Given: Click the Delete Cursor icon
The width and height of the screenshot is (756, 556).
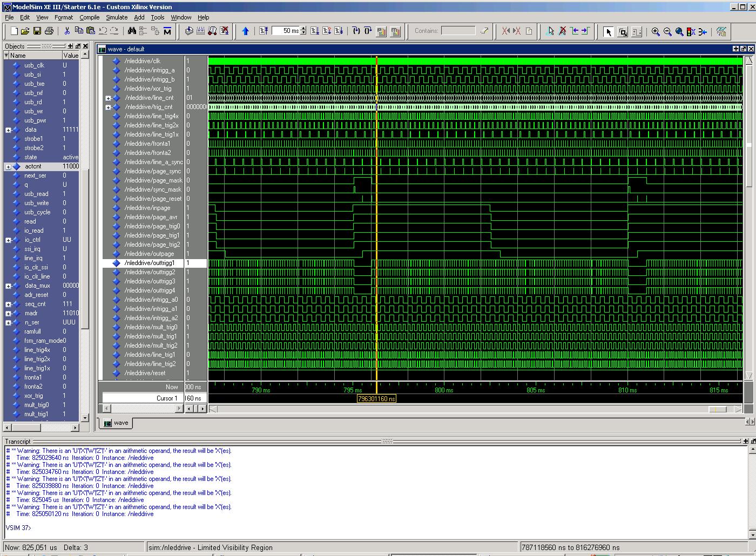Looking at the screenshot, I should 562,31.
